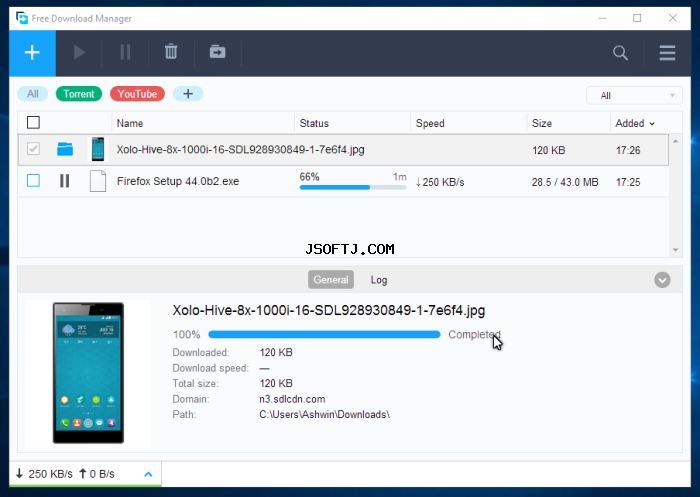
Task: Click the 100% completed progress bar
Action: pyautogui.click(x=325, y=334)
